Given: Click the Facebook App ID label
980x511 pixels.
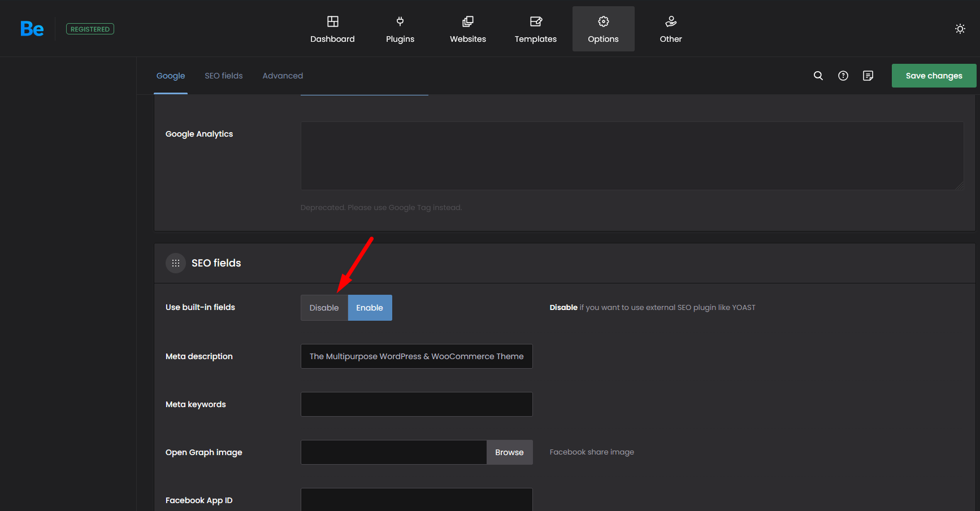Looking at the screenshot, I should tap(199, 500).
